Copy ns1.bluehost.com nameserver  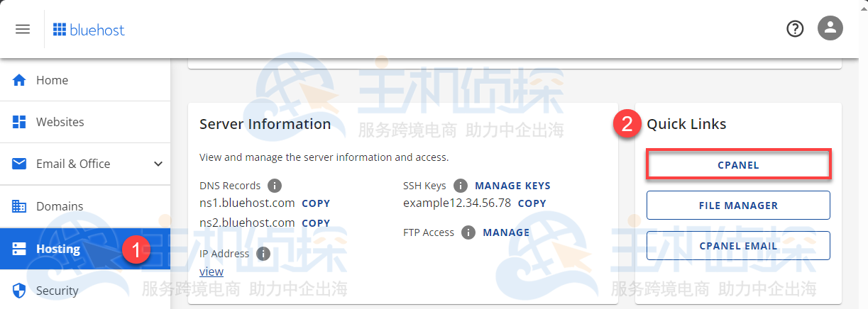pyautogui.click(x=316, y=203)
